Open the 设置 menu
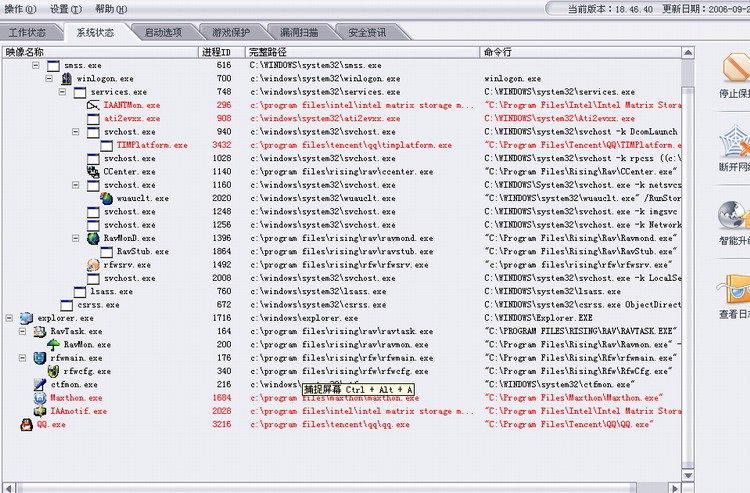750x493 pixels. point(66,9)
